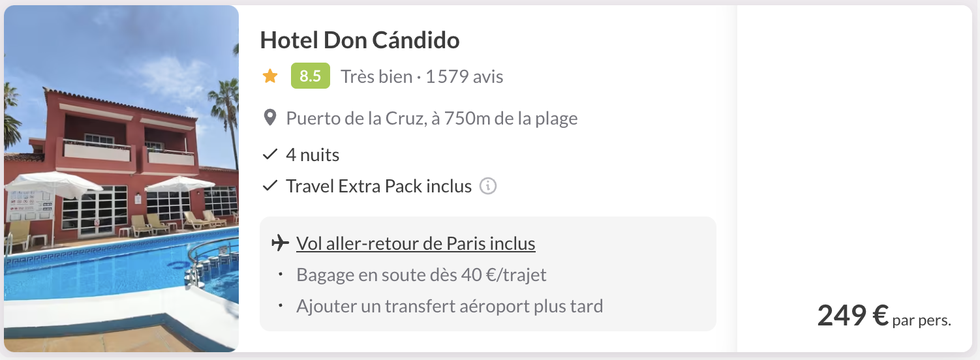Image resolution: width=980 pixels, height=360 pixels.
Task: Click the orange star rating icon
Action: pyautogui.click(x=270, y=76)
